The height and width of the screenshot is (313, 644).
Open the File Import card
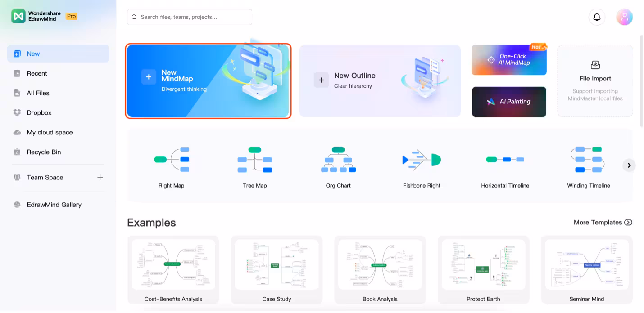pyautogui.click(x=595, y=81)
